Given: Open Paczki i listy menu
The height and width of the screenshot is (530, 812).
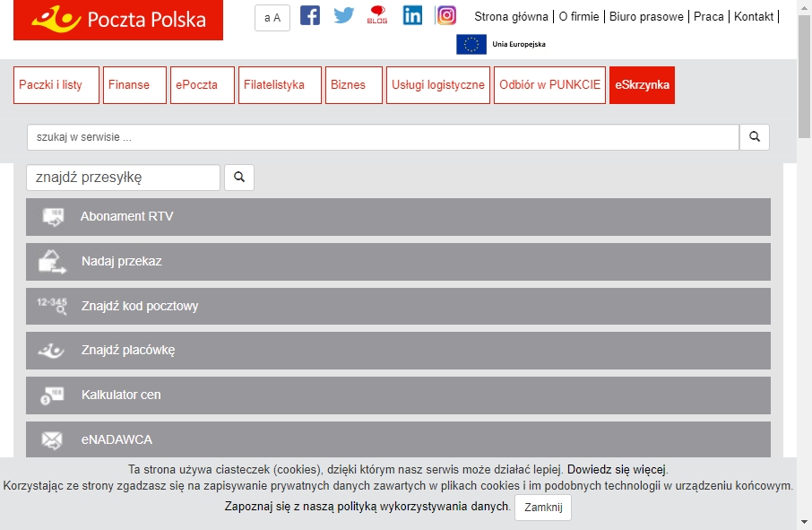Looking at the screenshot, I should coord(56,85).
